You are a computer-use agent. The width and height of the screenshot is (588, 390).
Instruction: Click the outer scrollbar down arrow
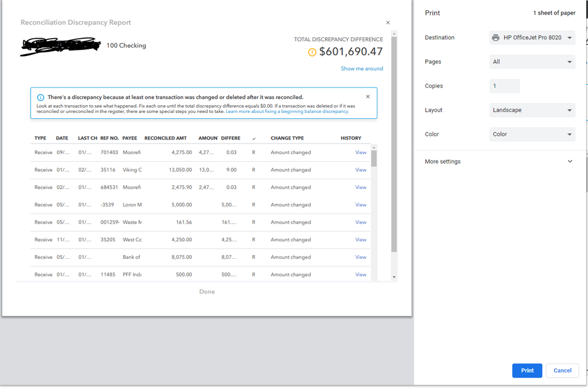tap(394, 277)
